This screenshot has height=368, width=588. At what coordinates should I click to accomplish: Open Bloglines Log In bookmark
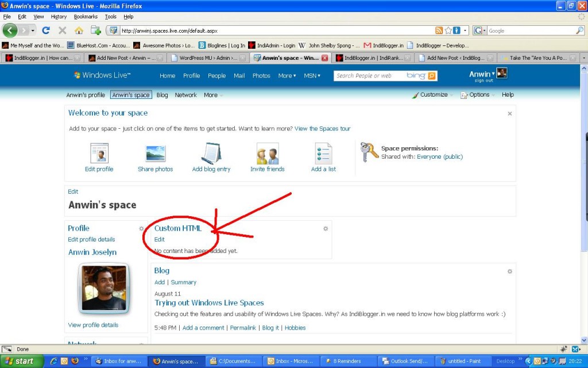[x=222, y=45]
